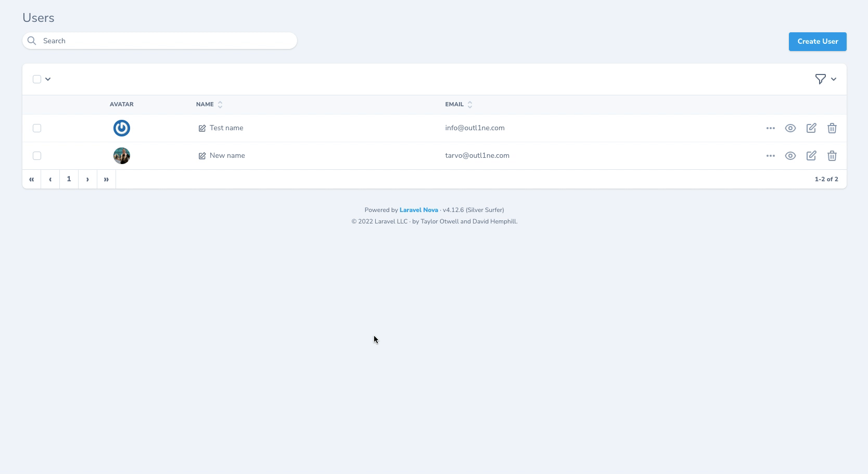
Task: Open actions menu for Test name row
Action: pyautogui.click(x=770, y=128)
